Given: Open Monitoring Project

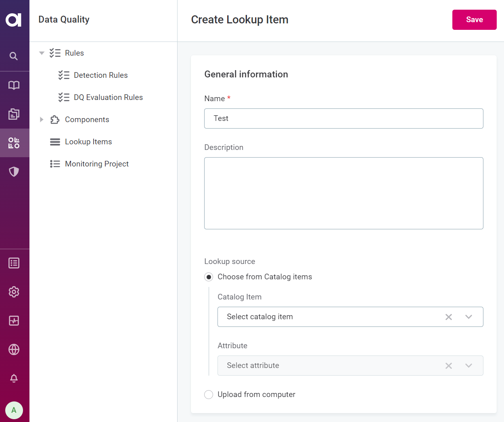Looking at the screenshot, I should [x=96, y=164].
